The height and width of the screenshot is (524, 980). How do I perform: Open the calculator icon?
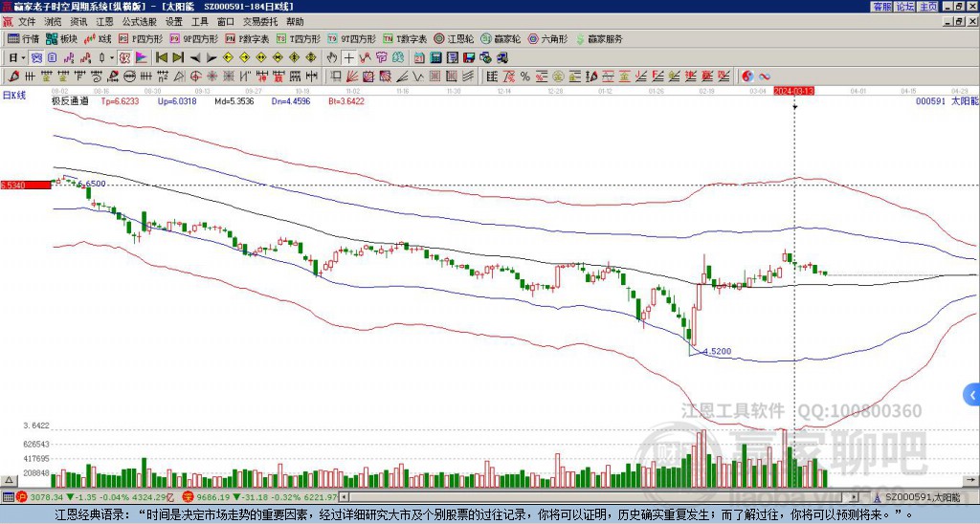click(435, 58)
